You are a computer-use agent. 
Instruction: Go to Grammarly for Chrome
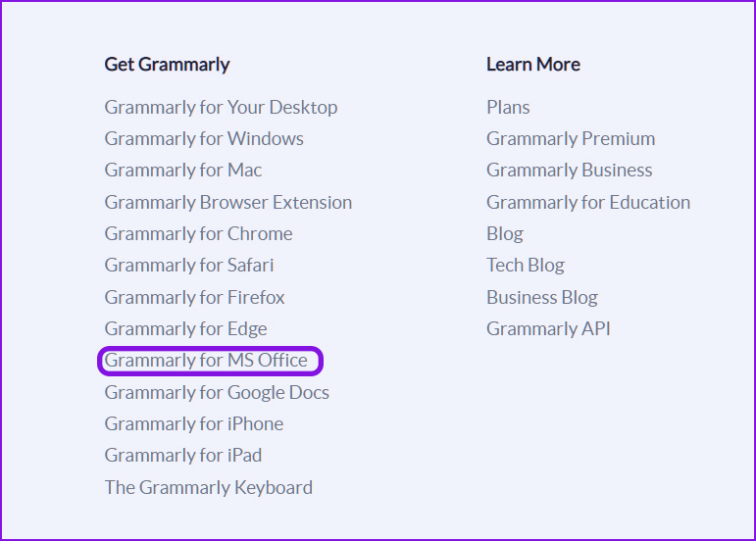tap(199, 234)
